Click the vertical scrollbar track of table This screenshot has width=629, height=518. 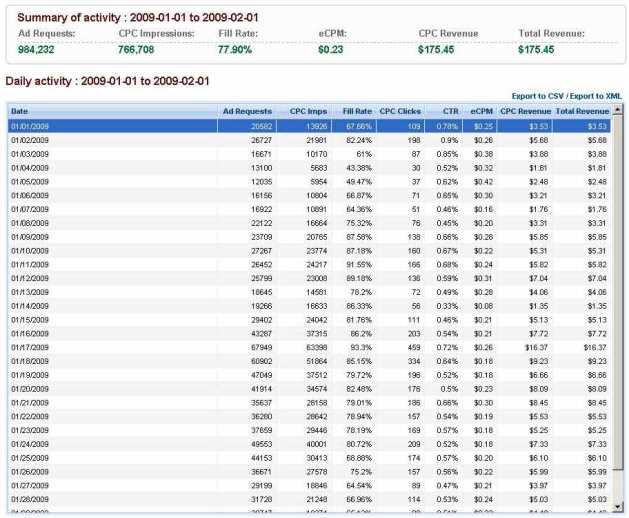pyautogui.click(x=618, y=300)
